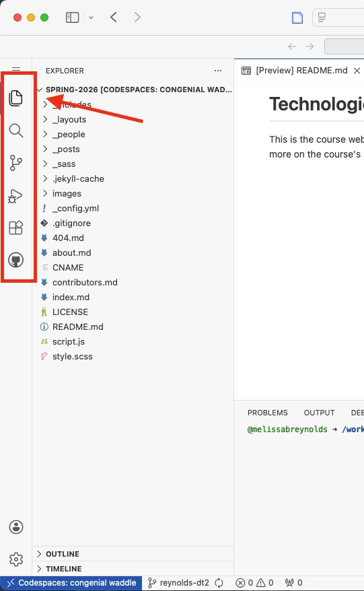The image size is (364, 591).
Task: Open the hamburger application menu
Action: point(16,69)
